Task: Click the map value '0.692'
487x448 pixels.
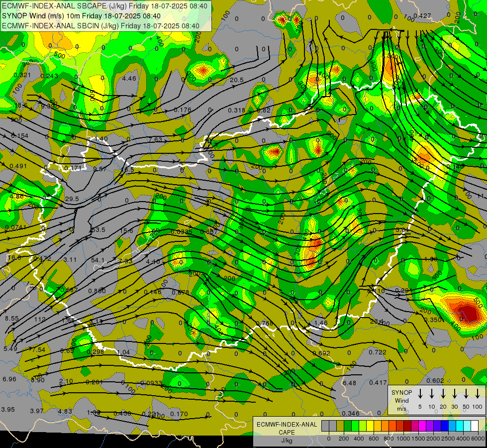Action: coord(321,353)
